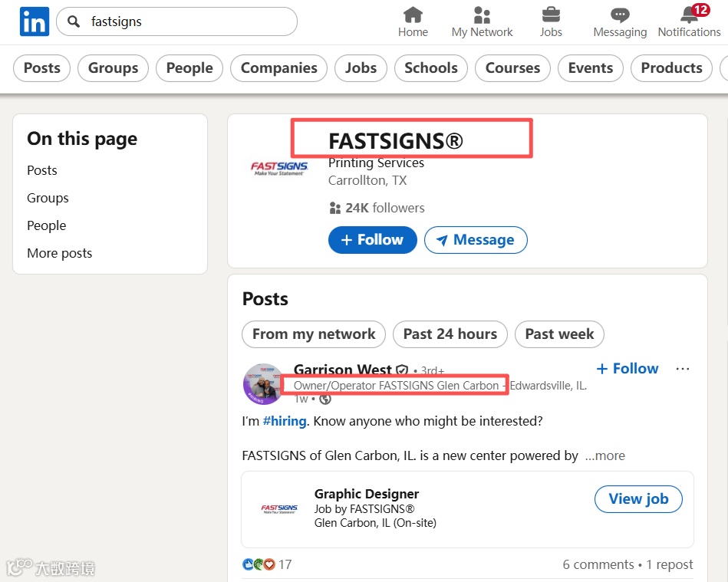Filter results by Groups
This screenshot has width=728, height=582.
114,68
